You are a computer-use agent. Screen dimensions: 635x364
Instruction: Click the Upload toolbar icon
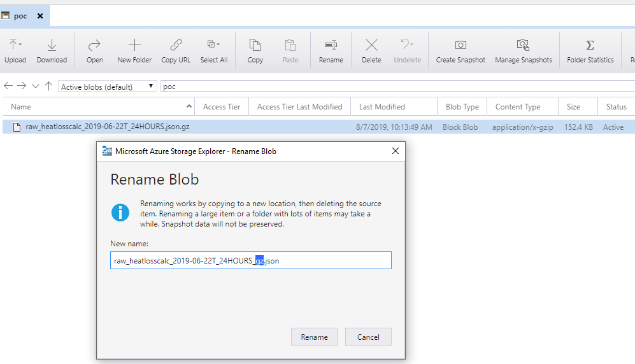tap(13, 44)
